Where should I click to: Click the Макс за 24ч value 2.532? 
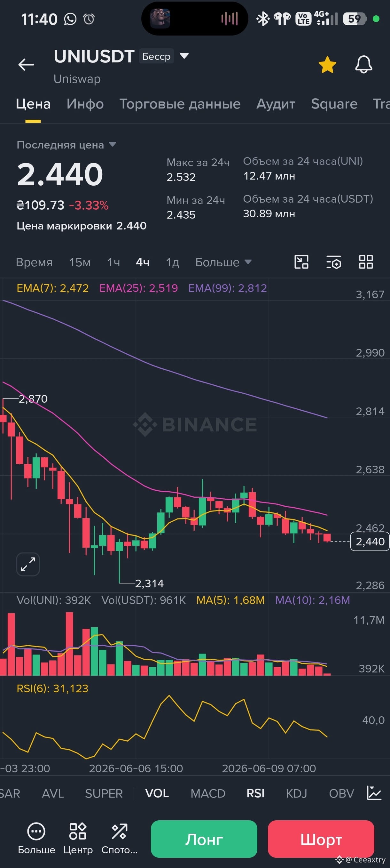[x=181, y=177]
